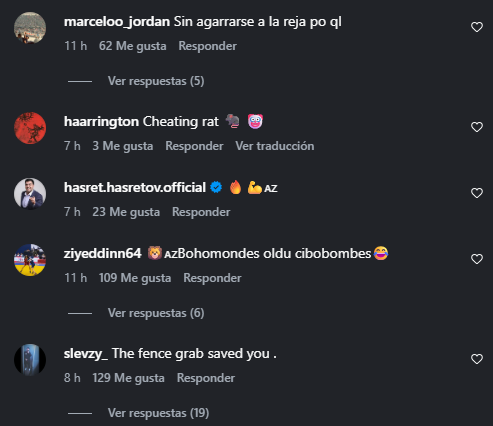Open slevzy_'s profile picture
Screen dimensions: 493x426
point(30,360)
